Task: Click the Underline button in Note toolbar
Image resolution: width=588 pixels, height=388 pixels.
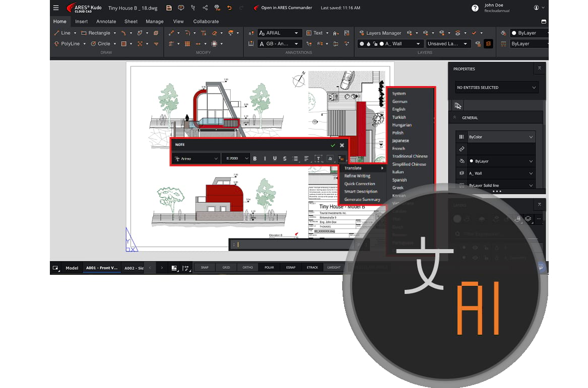Action: pyautogui.click(x=275, y=159)
